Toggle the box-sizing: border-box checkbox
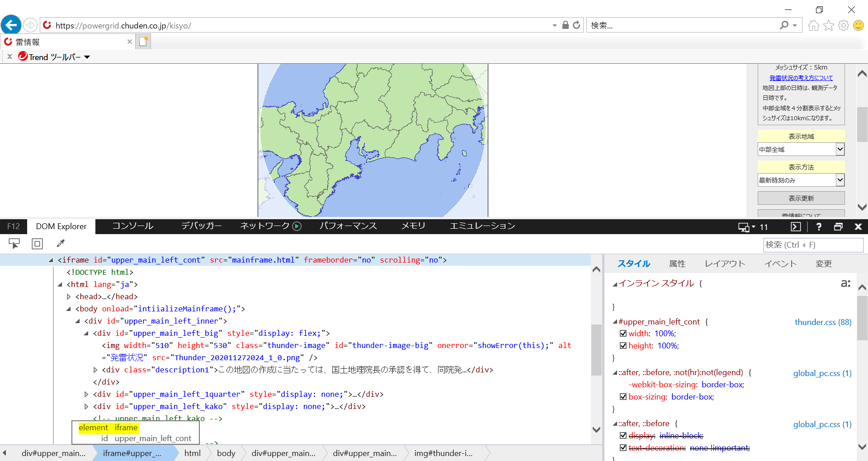Image resolution: width=868 pixels, height=461 pixels. click(x=623, y=397)
